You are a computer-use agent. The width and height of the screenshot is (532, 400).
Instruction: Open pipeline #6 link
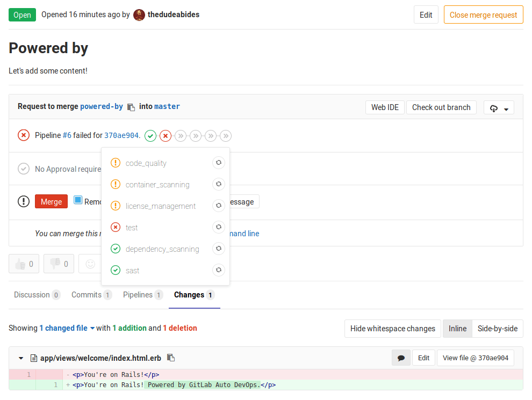pyautogui.click(x=67, y=135)
